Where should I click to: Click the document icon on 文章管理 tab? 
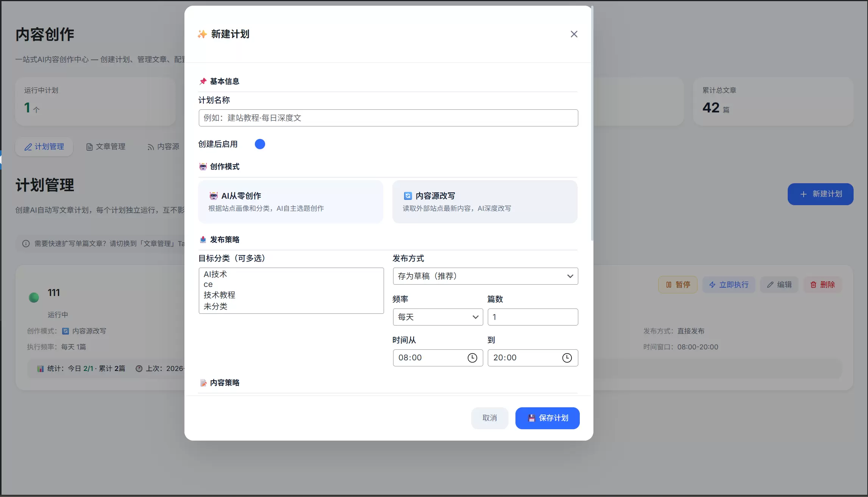point(89,147)
